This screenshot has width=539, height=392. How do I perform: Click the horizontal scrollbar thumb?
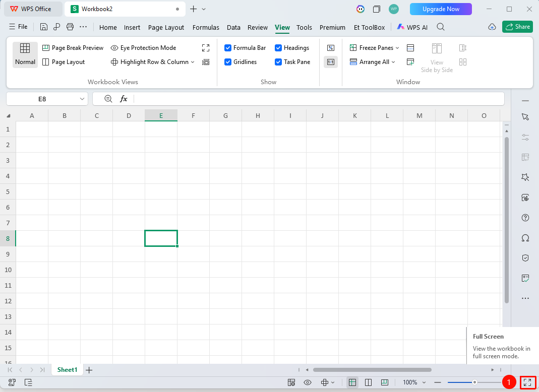coord(372,370)
